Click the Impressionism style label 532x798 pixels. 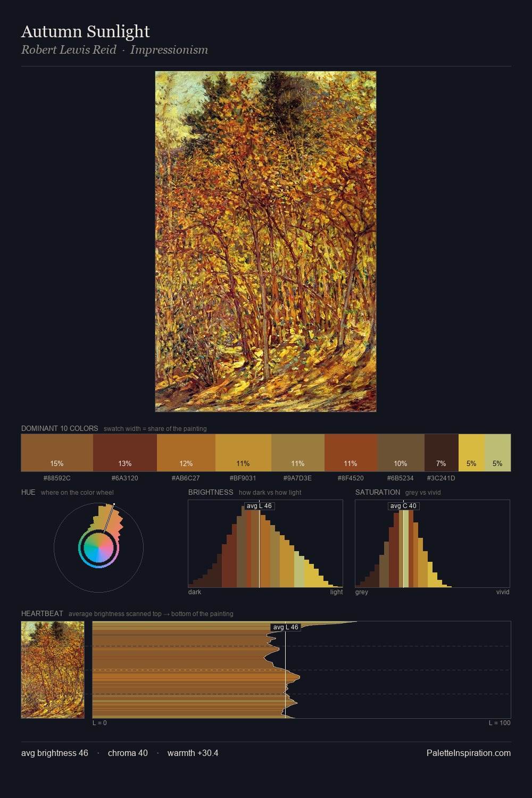(169, 50)
